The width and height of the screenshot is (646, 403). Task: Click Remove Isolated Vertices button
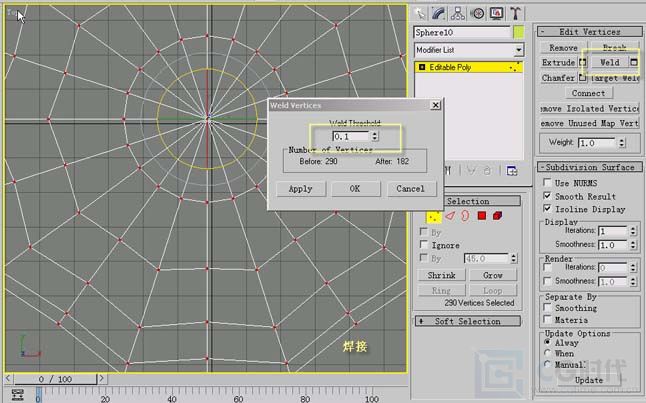click(590, 108)
